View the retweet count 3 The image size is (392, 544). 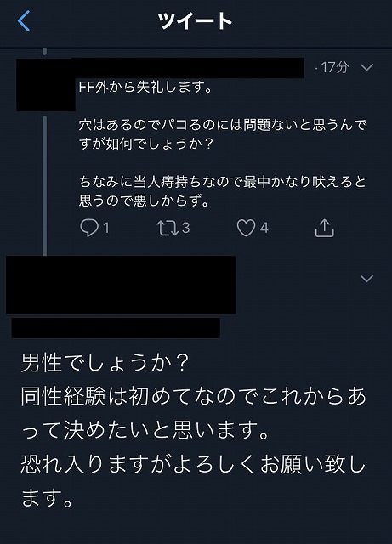point(185,228)
